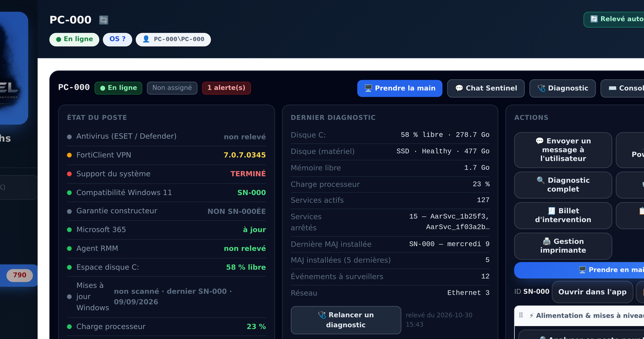The height and width of the screenshot is (339, 644).
Task: Click 'Relancer un diagnostic' button
Action: (346, 320)
